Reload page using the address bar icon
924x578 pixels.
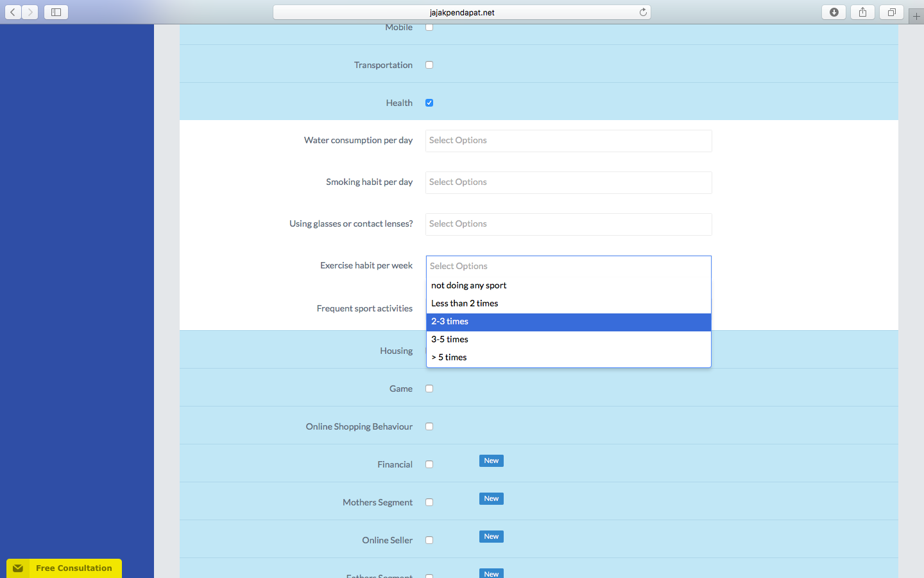[x=643, y=12]
